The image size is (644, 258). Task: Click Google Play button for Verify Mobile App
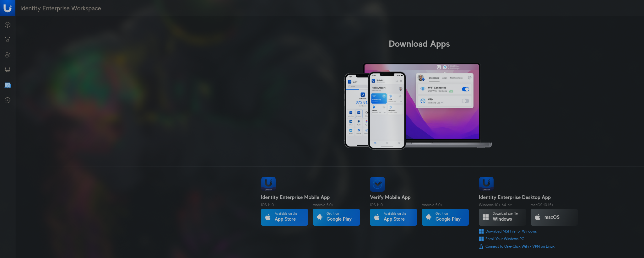pyautogui.click(x=445, y=217)
